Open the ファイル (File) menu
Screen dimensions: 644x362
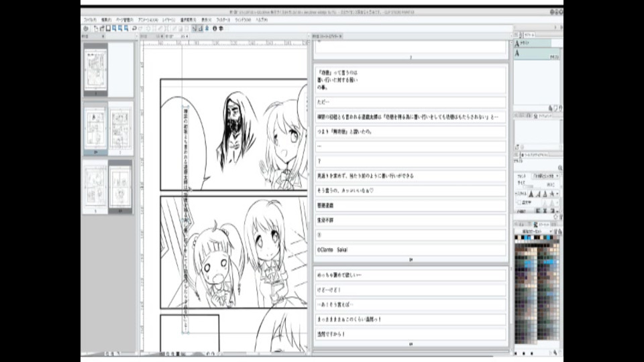click(x=90, y=19)
